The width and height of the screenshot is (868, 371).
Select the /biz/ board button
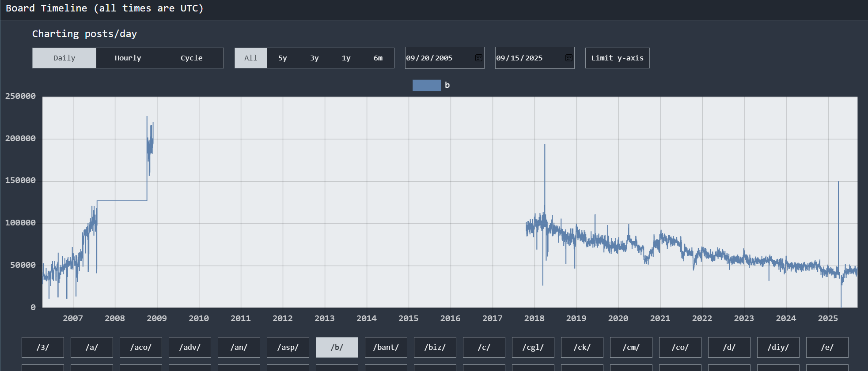(435, 347)
